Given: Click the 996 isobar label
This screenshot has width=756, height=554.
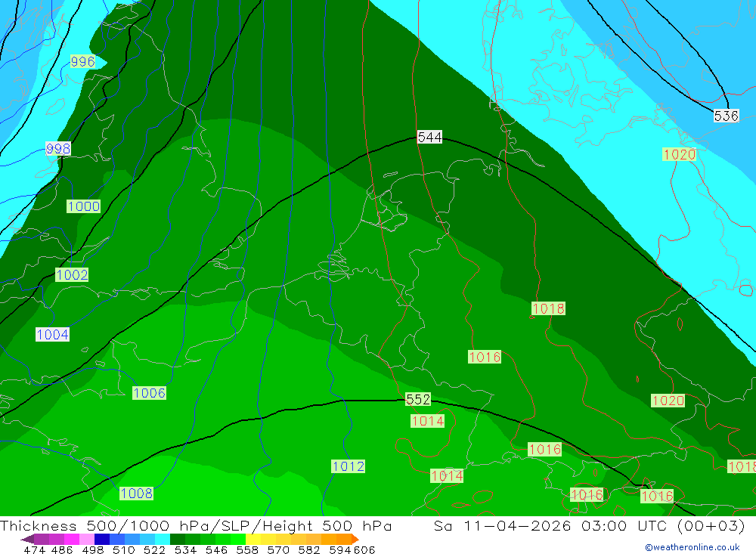Looking at the screenshot, I should click(83, 62).
